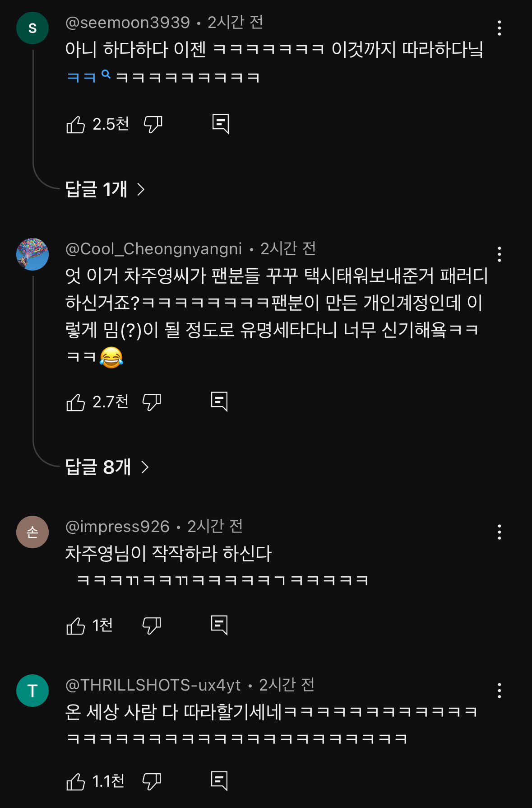Dislike the @impress926 comment
The width and height of the screenshot is (532, 808).
coord(152,626)
